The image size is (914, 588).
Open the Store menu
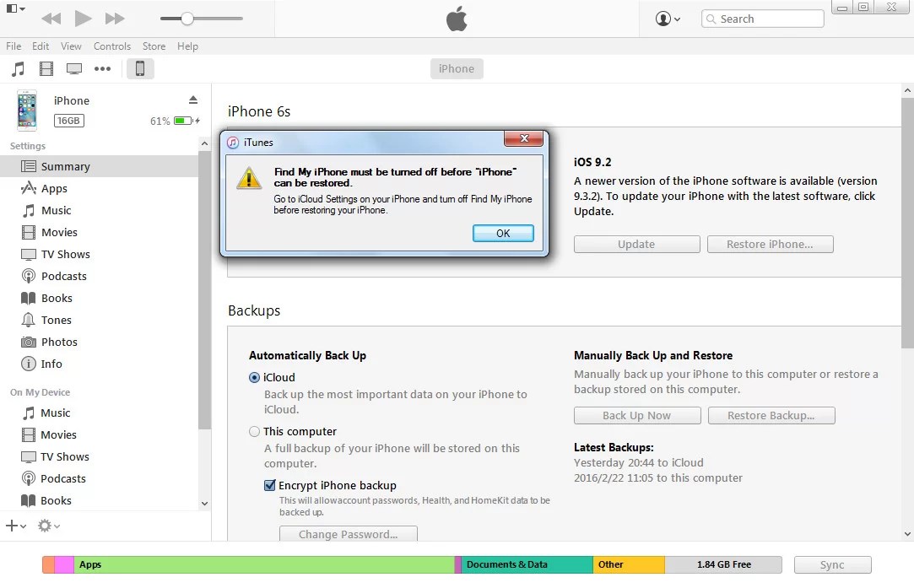click(x=154, y=46)
